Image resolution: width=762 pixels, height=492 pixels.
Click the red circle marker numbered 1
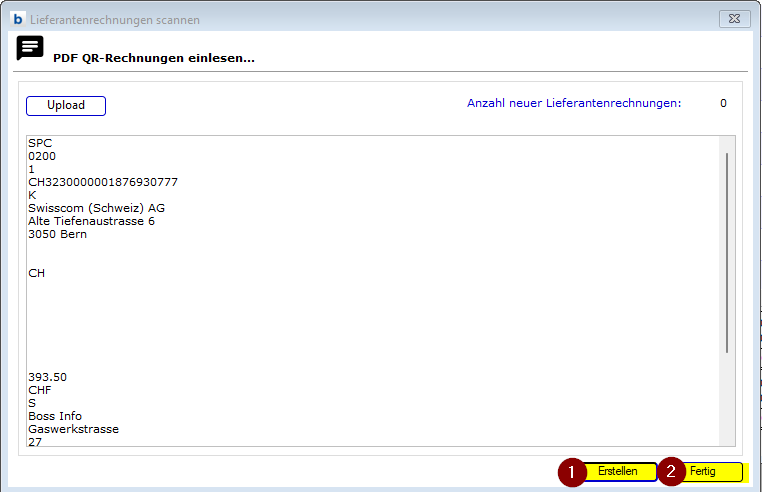[571, 471]
